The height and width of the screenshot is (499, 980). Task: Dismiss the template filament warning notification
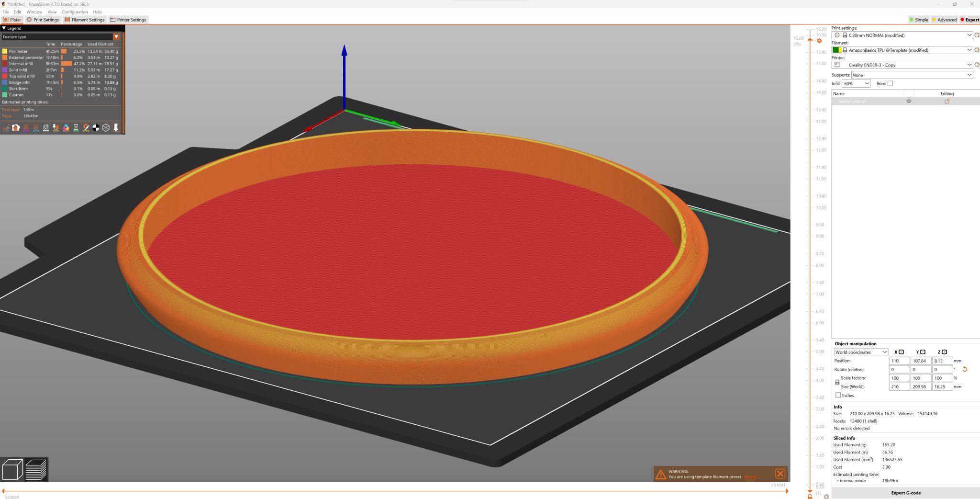[780, 474]
